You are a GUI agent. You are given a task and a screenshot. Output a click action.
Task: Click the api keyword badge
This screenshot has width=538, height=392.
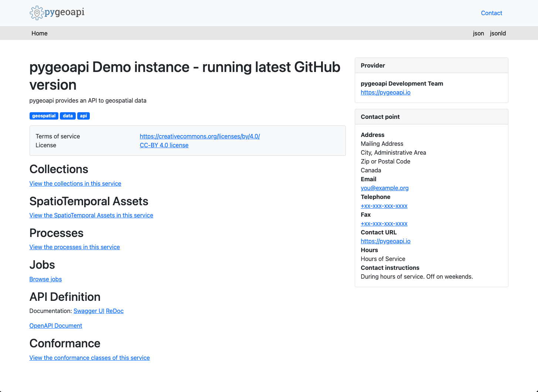coord(84,116)
